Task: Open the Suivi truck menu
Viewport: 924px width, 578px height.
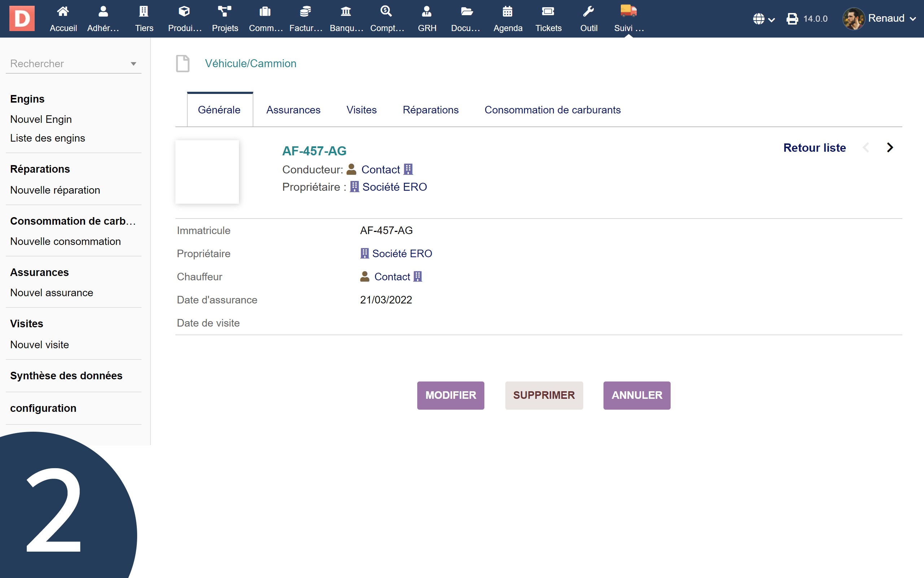Action: pos(628,19)
